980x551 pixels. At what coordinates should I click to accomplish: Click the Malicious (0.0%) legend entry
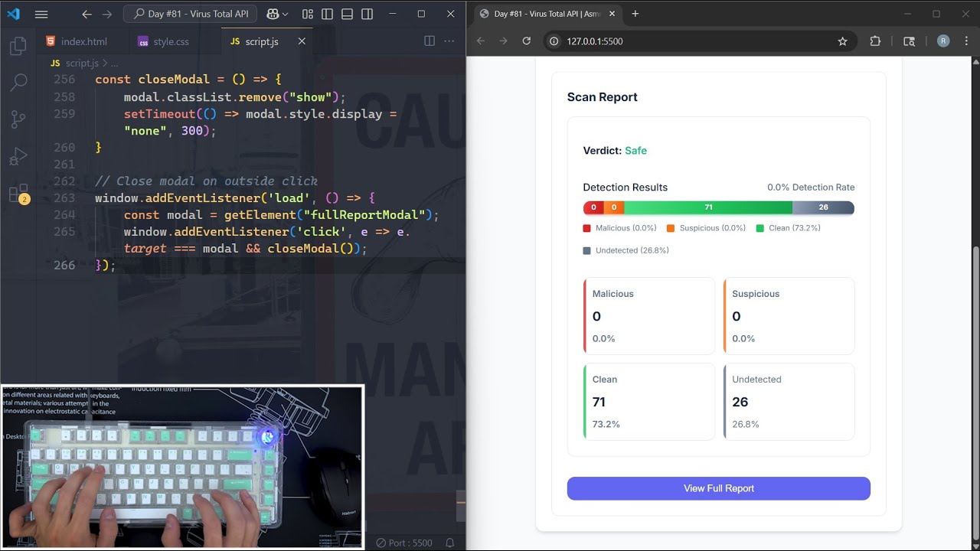(620, 228)
